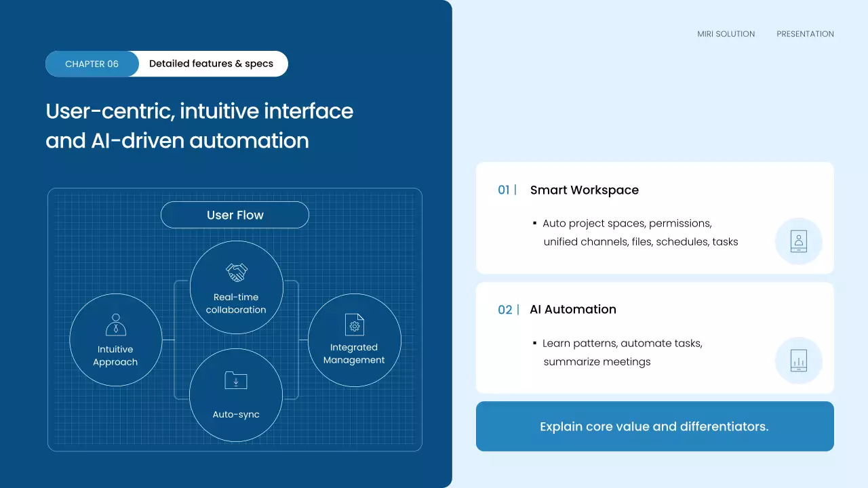Image resolution: width=868 pixels, height=488 pixels.
Task: Select the CHAPTER 06 tab label
Action: tap(92, 64)
